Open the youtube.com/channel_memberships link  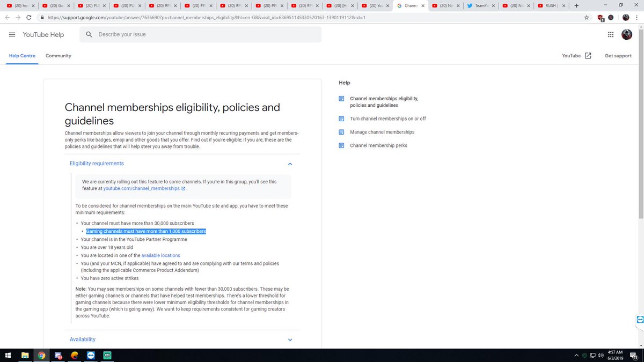point(144,189)
